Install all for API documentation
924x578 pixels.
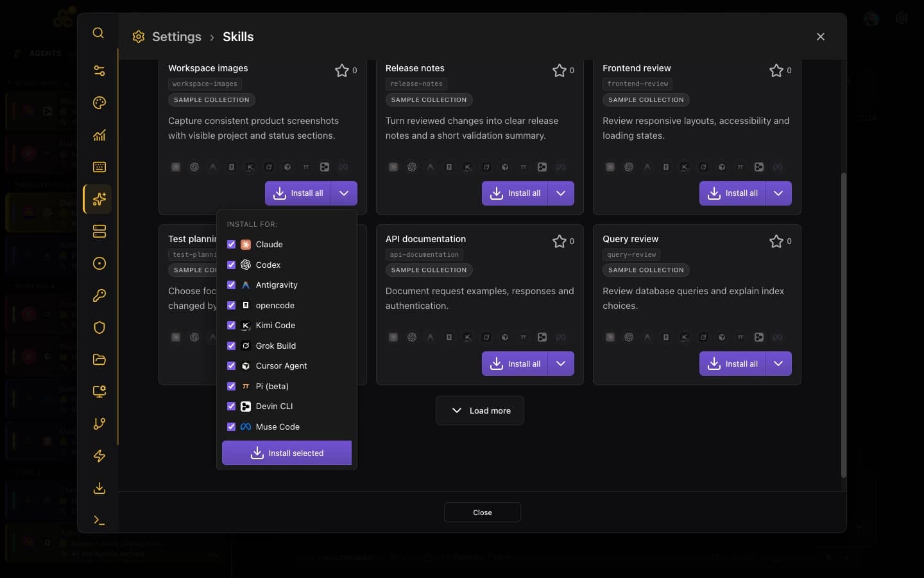coord(515,363)
